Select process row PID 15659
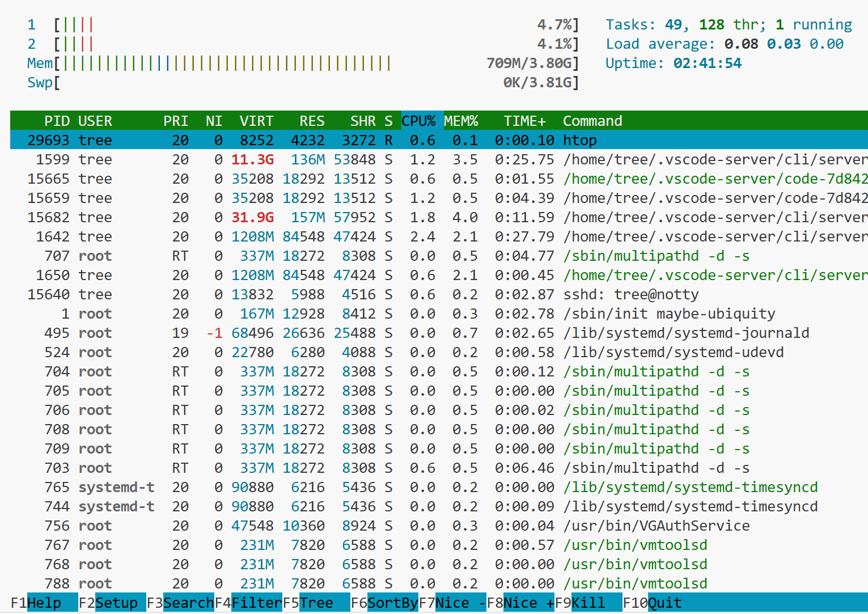 pos(439,198)
